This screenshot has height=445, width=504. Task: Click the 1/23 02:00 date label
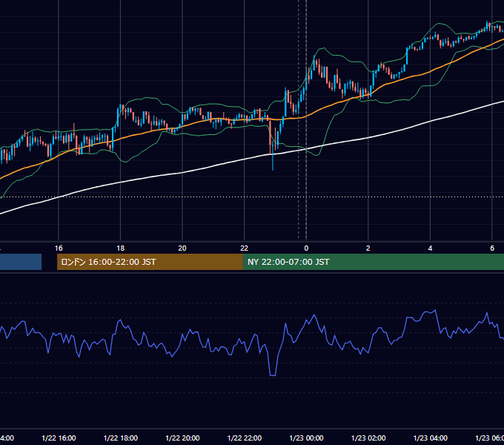[368, 438]
